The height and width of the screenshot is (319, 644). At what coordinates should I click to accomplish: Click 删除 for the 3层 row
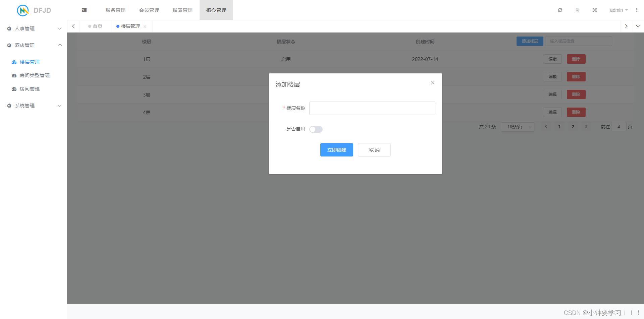576,94
